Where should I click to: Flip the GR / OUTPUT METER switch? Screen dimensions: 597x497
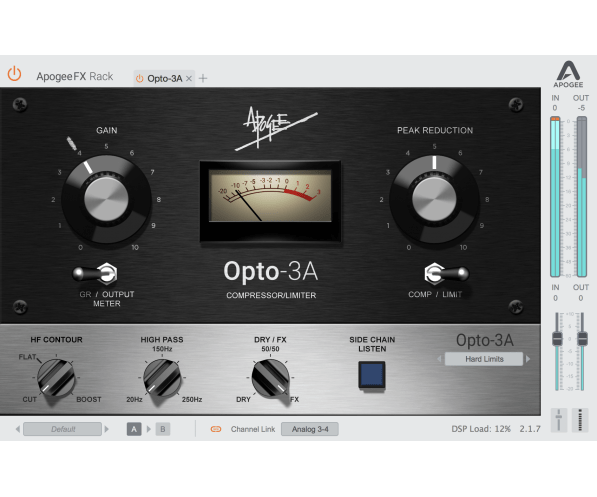(95, 273)
